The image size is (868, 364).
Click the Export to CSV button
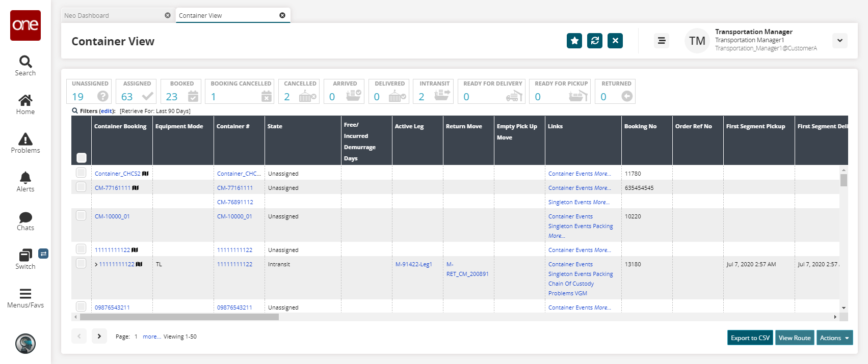point(750,338)
